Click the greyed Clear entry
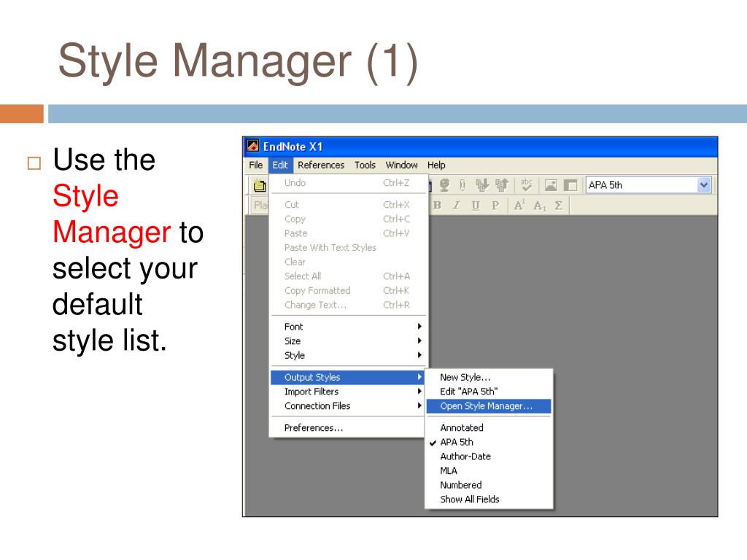The image size is (747, 560). (348, 262)
